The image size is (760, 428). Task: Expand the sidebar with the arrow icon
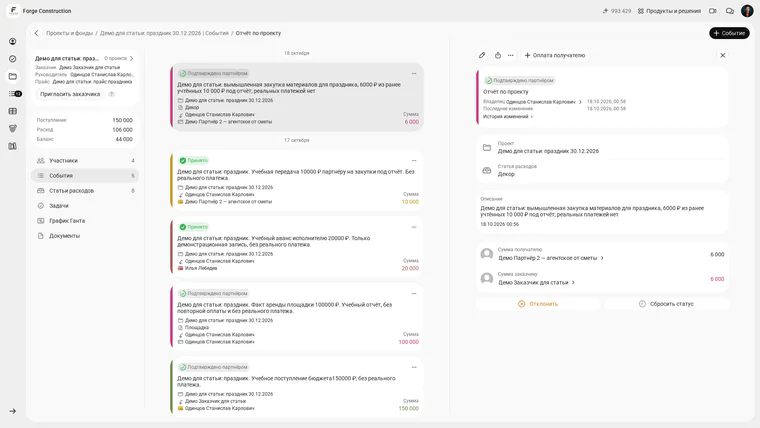[x=13, y=411]
